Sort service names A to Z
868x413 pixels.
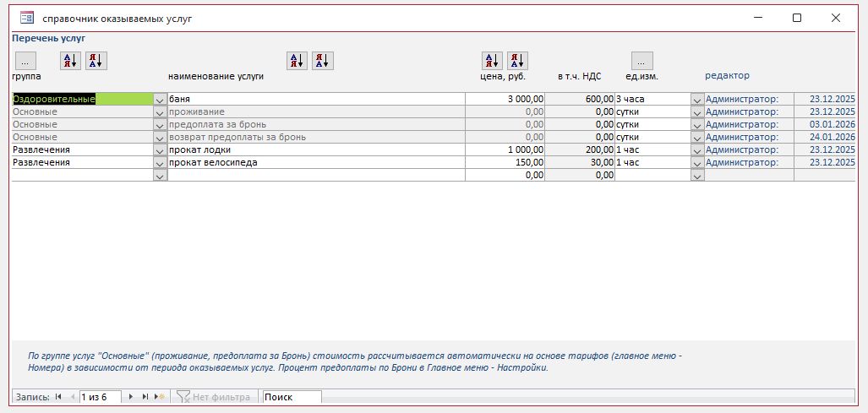coord(297,61)
